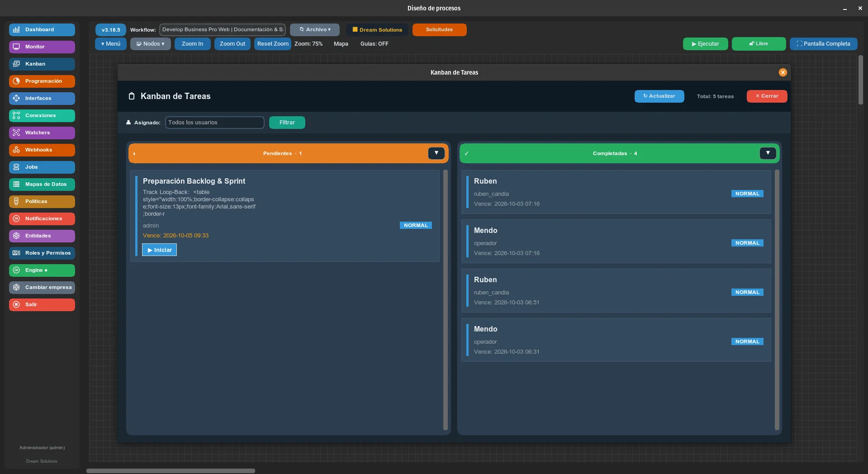The width and height of the screenshot is (868, 474).
Task: Select the Kanban icon in sidebar
Action: [16, 64]
